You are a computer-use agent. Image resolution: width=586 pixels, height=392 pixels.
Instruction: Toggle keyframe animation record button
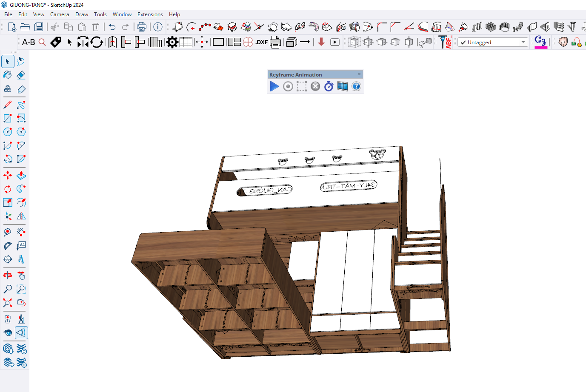[288, 87]
